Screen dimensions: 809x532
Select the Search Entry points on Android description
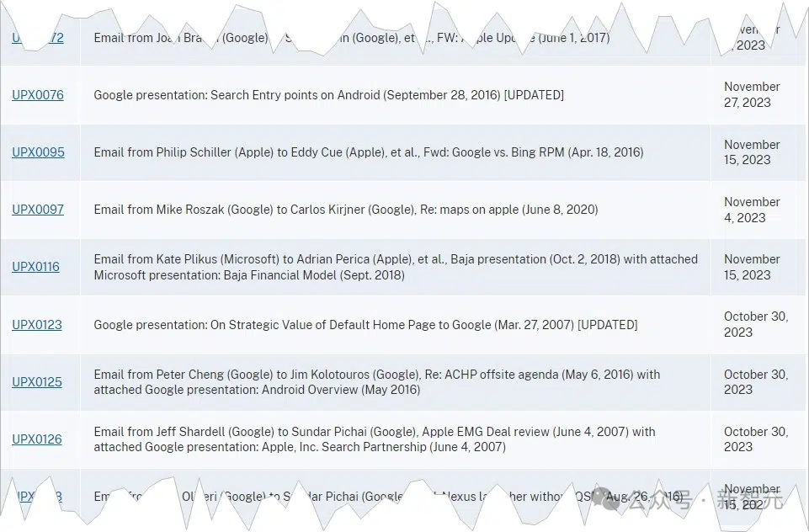[328, 95]
